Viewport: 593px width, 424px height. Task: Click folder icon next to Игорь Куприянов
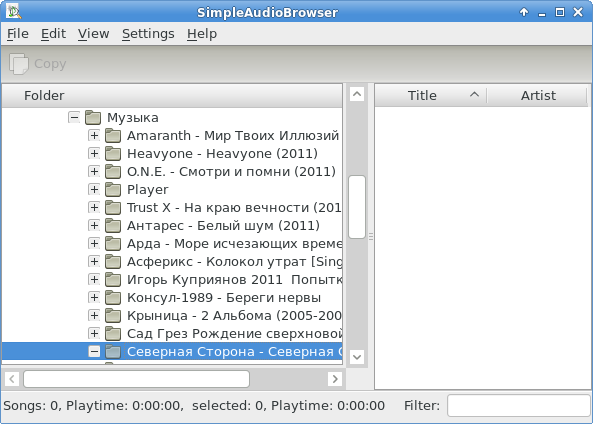pos(113,280)
